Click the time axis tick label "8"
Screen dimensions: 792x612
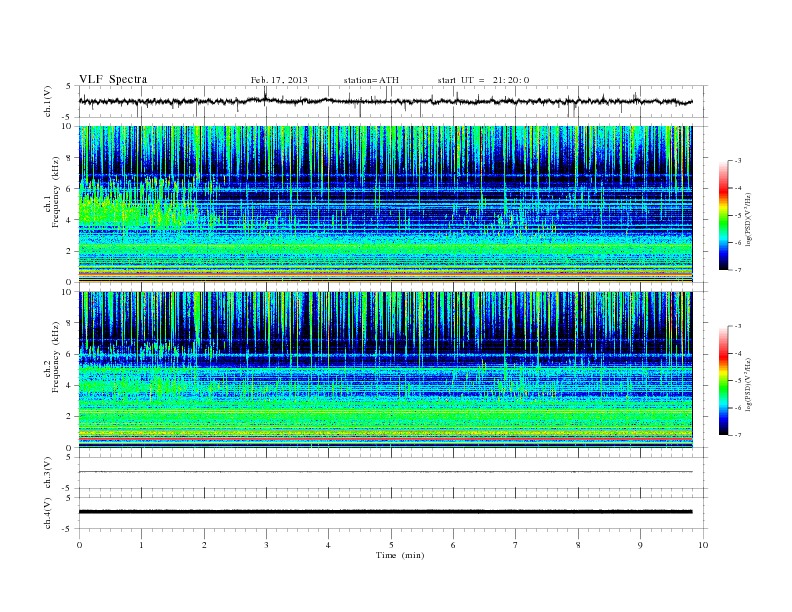[578, 545]
